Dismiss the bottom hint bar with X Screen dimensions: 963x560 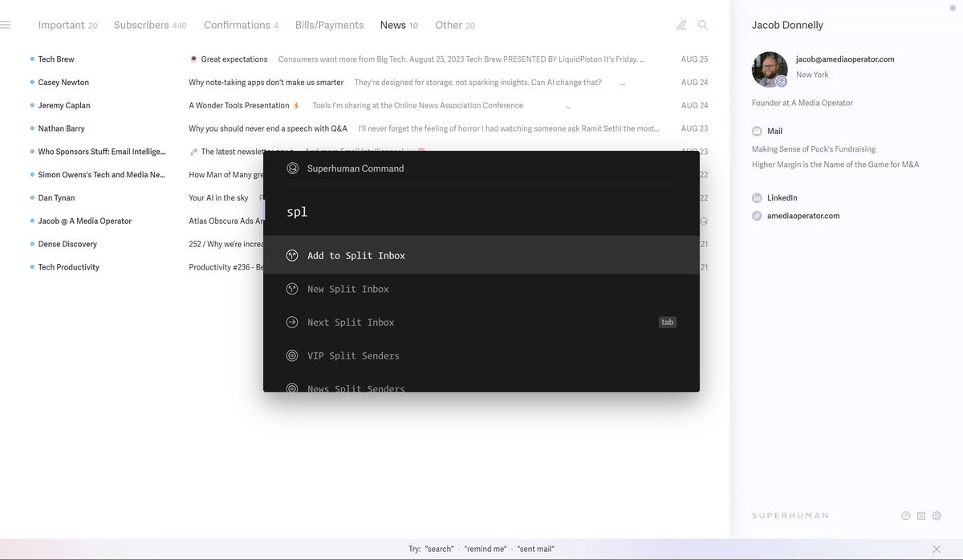coord(937,549)
